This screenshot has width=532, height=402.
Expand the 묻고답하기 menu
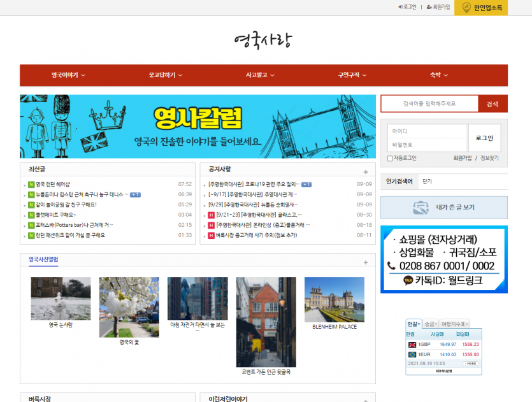pos(166,75)
